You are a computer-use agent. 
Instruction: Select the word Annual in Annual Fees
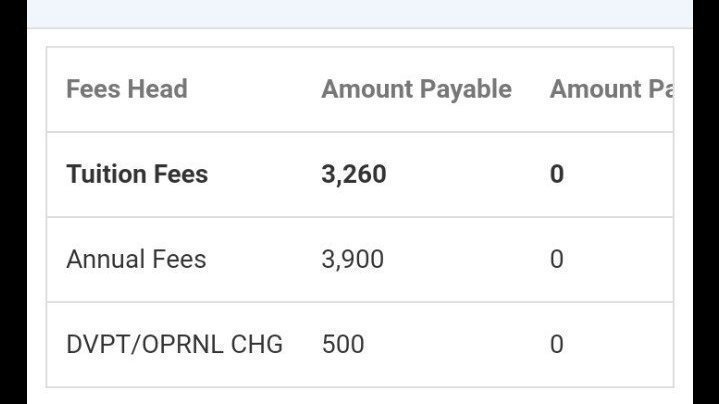coord(105,259)
